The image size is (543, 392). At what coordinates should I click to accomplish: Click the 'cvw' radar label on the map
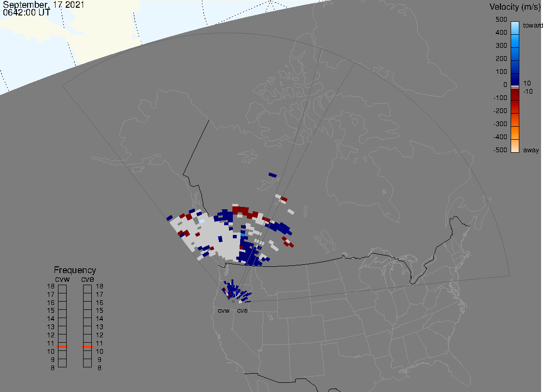tap(224, 310)
